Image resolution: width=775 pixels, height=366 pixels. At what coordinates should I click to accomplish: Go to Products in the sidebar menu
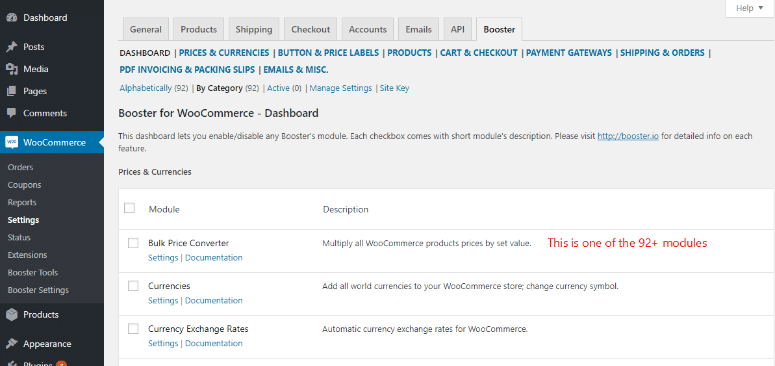[41, 315]
